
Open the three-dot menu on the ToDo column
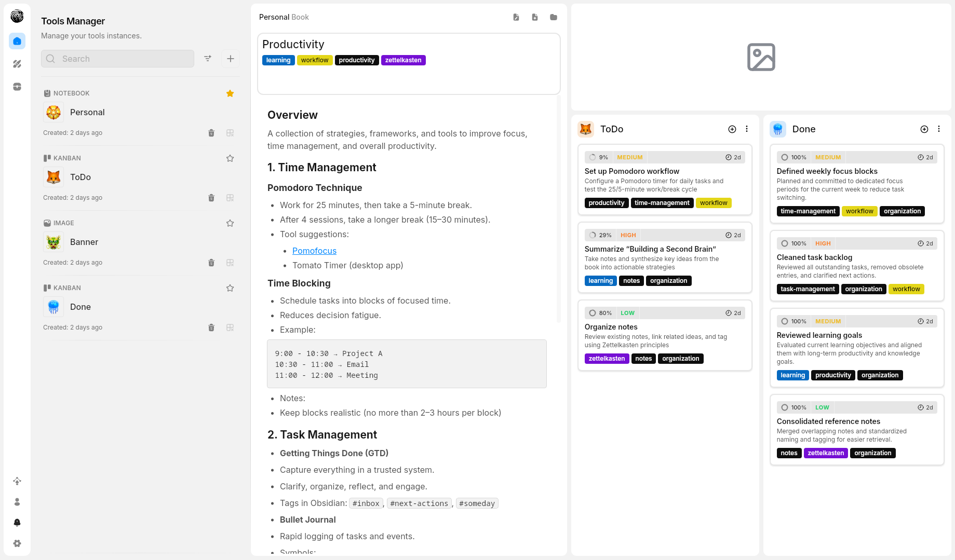click(x=747, y=129)
